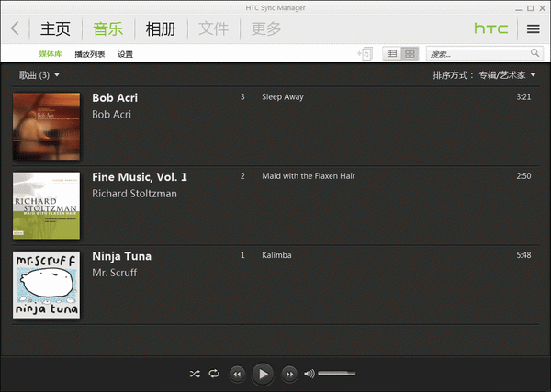
Task: Click the 5:48 duration
Action: point(523,255)
